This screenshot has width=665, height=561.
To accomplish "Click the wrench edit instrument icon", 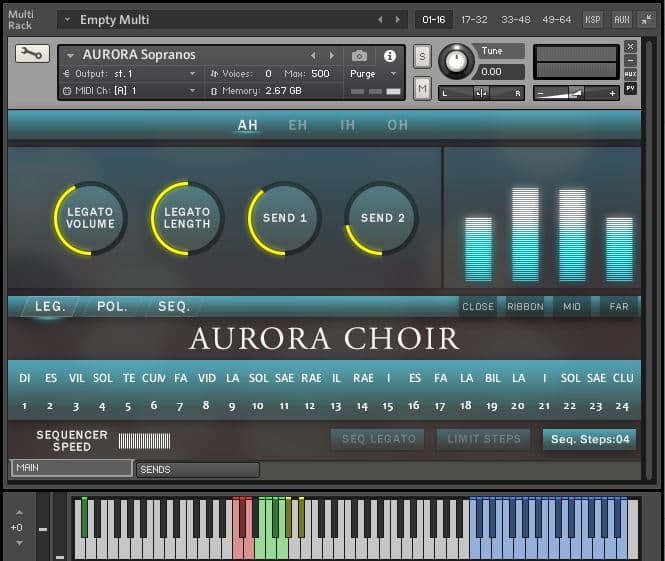I will coord(32,54).
